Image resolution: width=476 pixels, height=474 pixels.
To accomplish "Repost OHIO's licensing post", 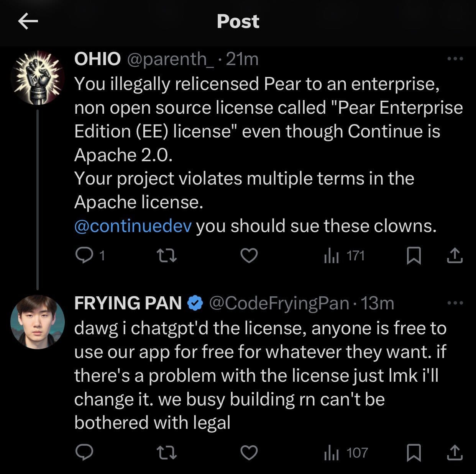I will coord(167,255).
